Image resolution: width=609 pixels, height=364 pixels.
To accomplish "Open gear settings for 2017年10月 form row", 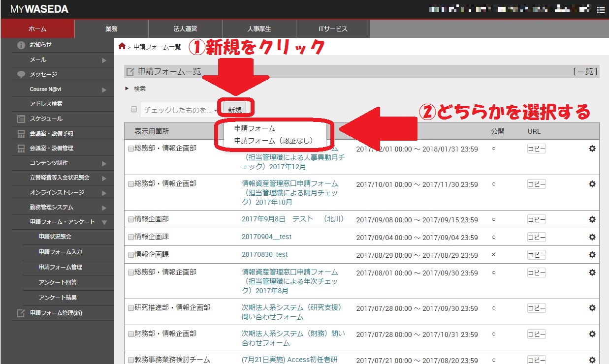I will [592, 184].
